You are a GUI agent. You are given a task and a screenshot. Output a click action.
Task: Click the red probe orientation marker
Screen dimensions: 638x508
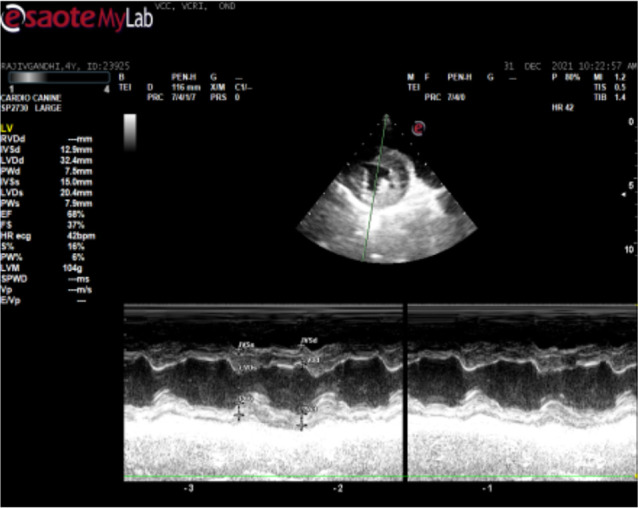(419, 127)
